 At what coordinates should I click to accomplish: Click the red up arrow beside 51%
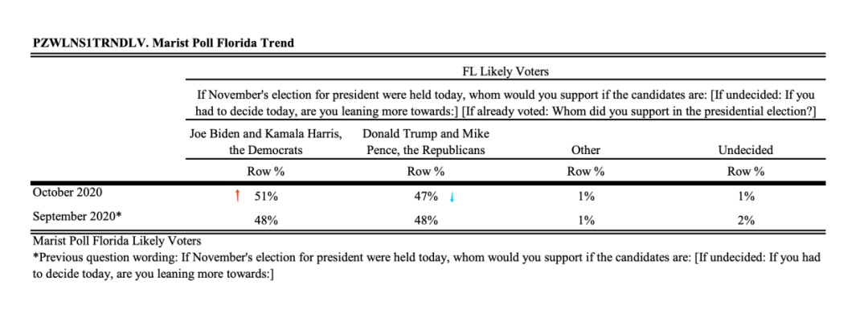click(237, 196)
